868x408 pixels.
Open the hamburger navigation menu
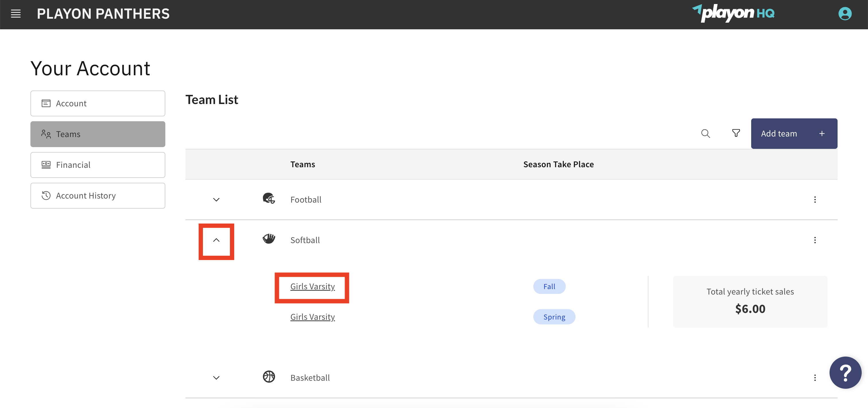point(15,14)
